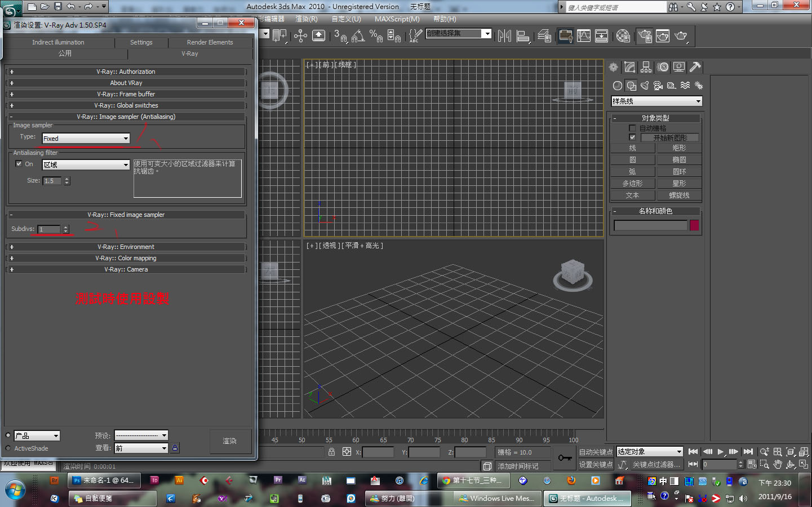This screenshot has width=812, height=507.
Task: Select the Geometry category icon
Action: [x=618, y=86]
